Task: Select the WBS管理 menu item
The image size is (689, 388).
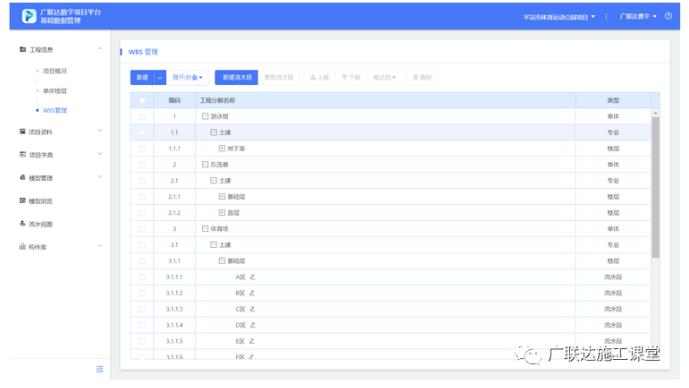Action: click(55, 110)
